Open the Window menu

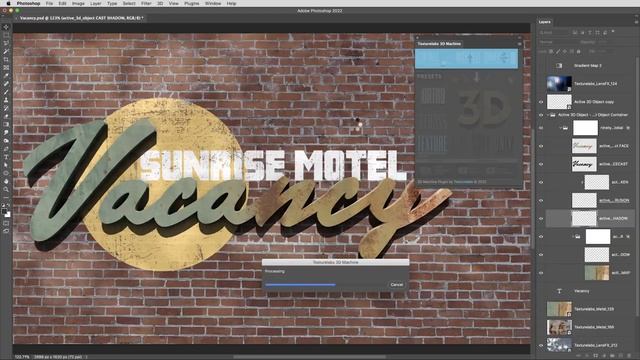point(213,3)
